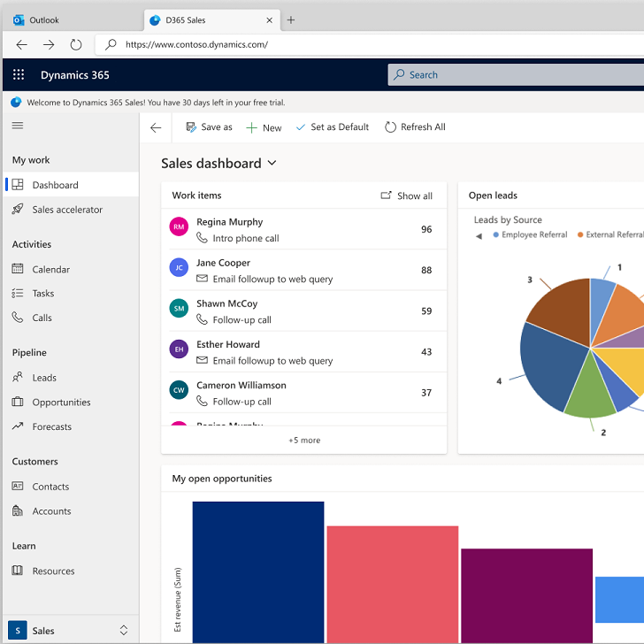
Task: Click the Forecasts trend icon
Action: (18, 425)
